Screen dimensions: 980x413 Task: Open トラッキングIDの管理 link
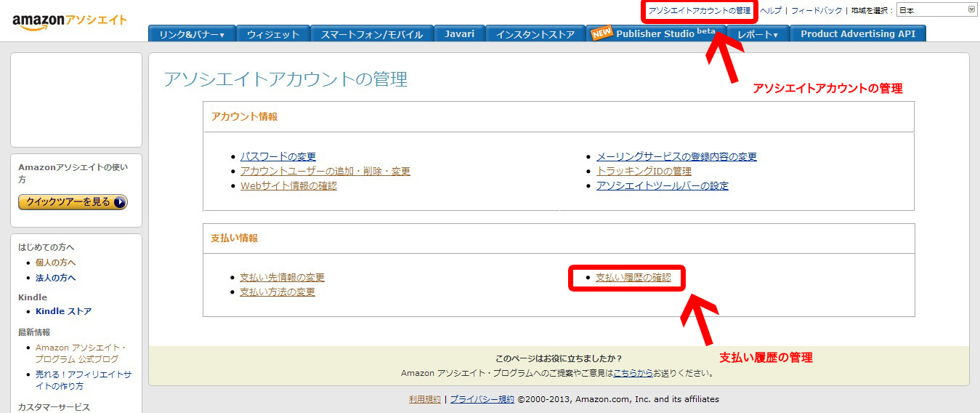pos(644,171)
